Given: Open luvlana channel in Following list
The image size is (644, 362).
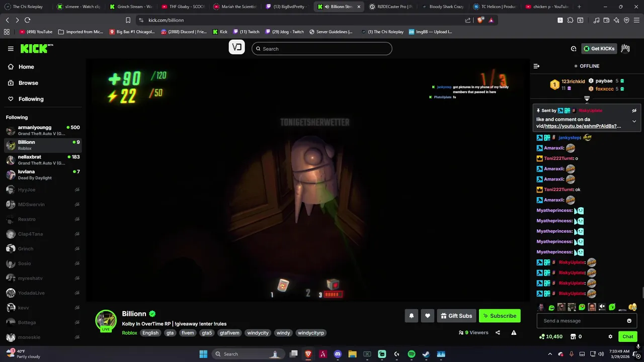Looking at the screenshot, I should (42, 174).
